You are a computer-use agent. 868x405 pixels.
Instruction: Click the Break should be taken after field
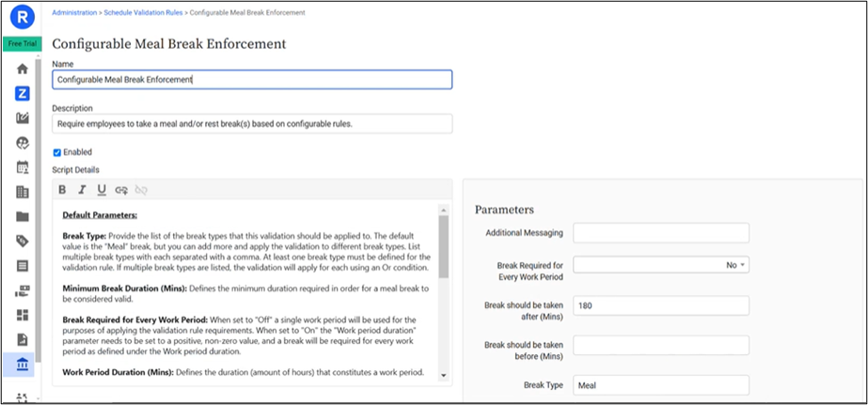(x=660, y=305)
